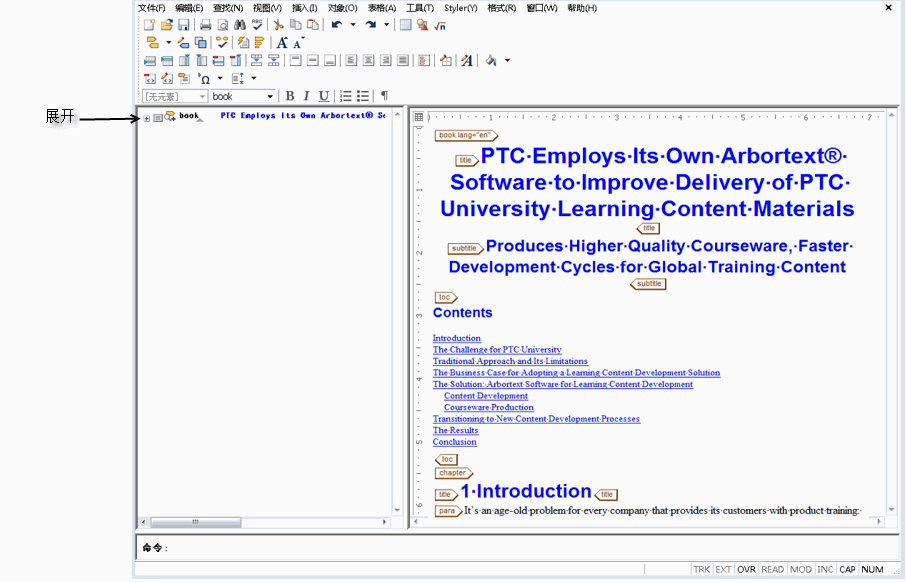The image size is (906, 583).
Task: Toggle Italic formatting
Action: point(307,96)
